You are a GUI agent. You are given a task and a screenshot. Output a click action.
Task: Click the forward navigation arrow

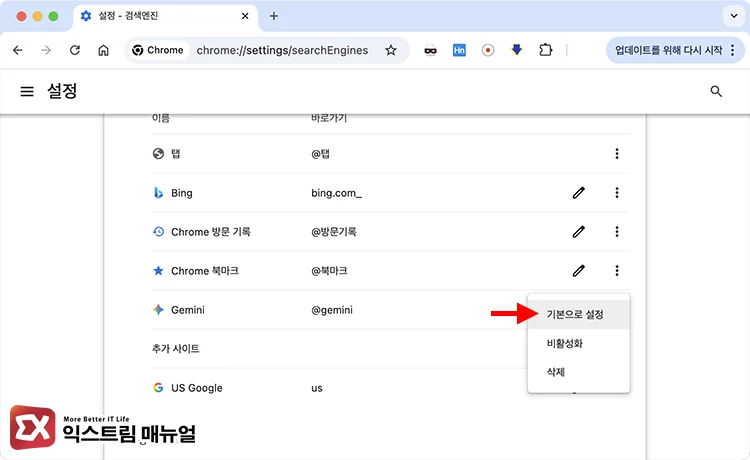(x=46, y=50)
